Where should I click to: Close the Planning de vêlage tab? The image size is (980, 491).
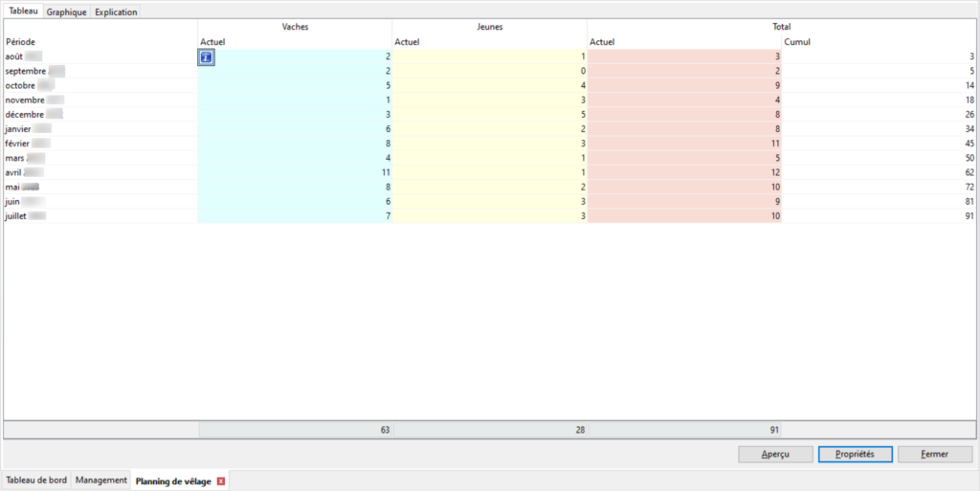221,480
